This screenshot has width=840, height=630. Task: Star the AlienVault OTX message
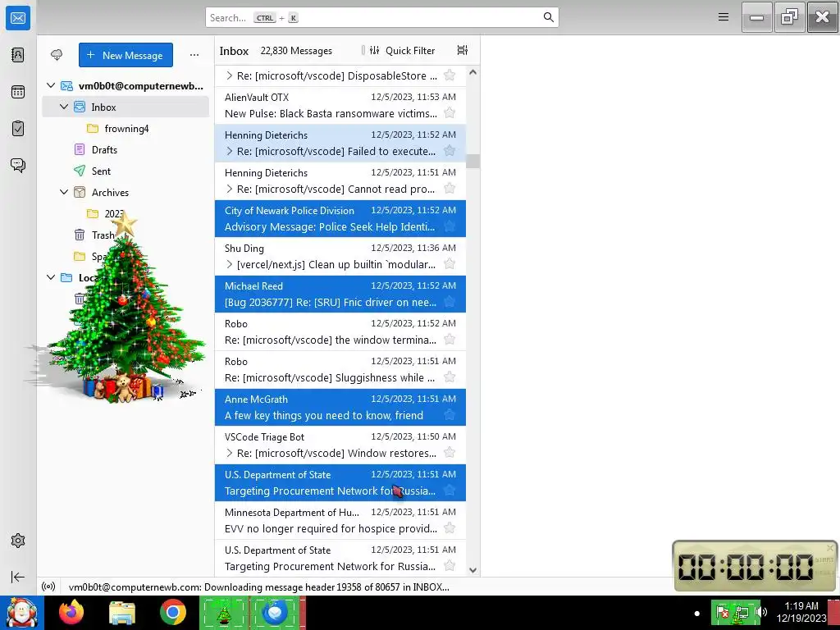click(450, 113)
